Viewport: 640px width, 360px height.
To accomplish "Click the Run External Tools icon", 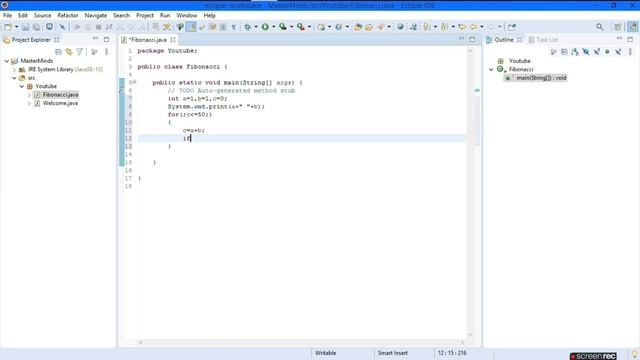I will tap(300, 27).
